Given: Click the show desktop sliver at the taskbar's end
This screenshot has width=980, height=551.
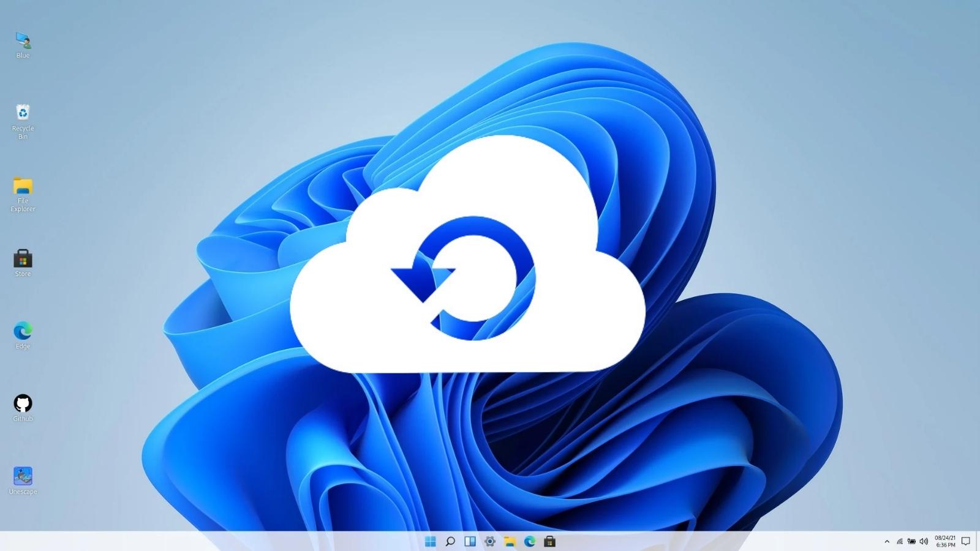Looking at the screenshot, I should 978,541.
